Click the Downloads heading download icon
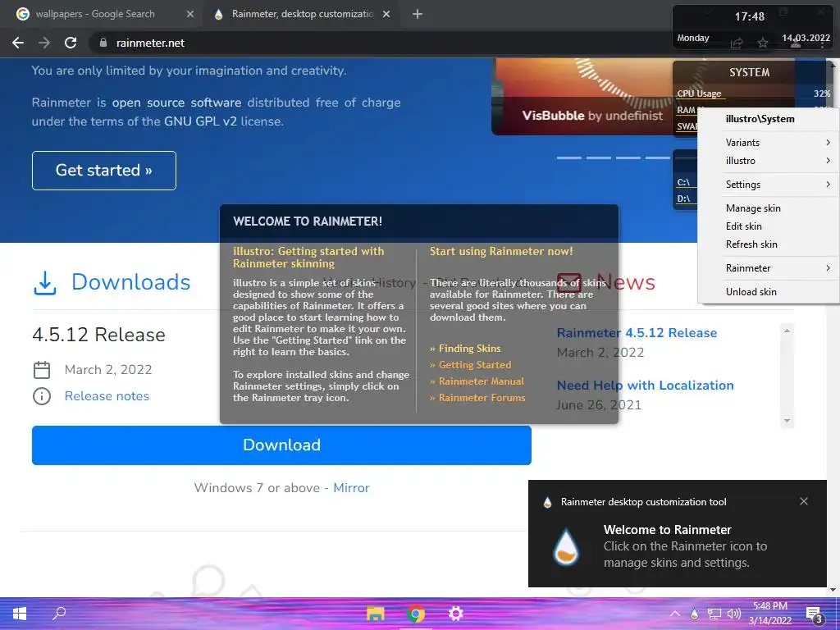The width and height of the screenshot is (840, 630). [45, 283]
